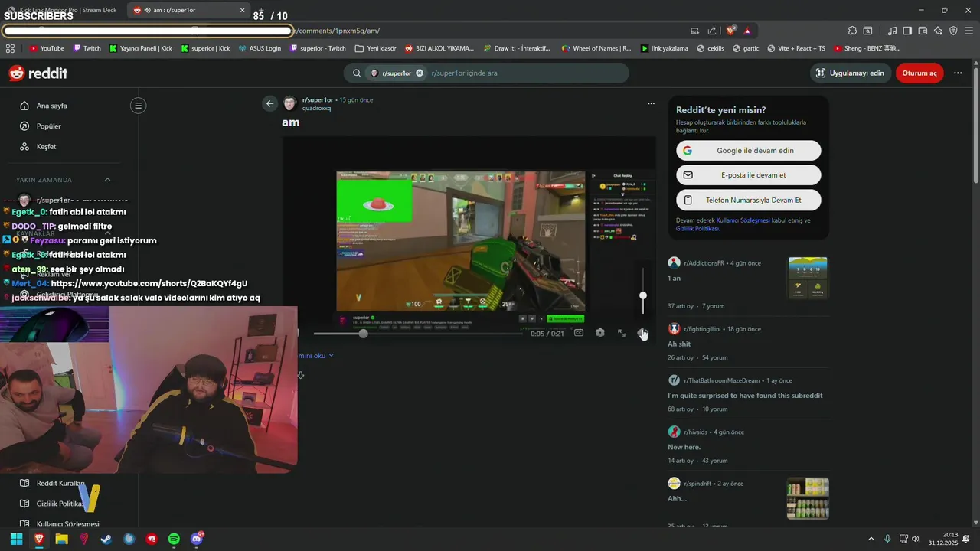
Task: Toggle closed captions on video
Action: pyautogui.click(x=579, y=333)
